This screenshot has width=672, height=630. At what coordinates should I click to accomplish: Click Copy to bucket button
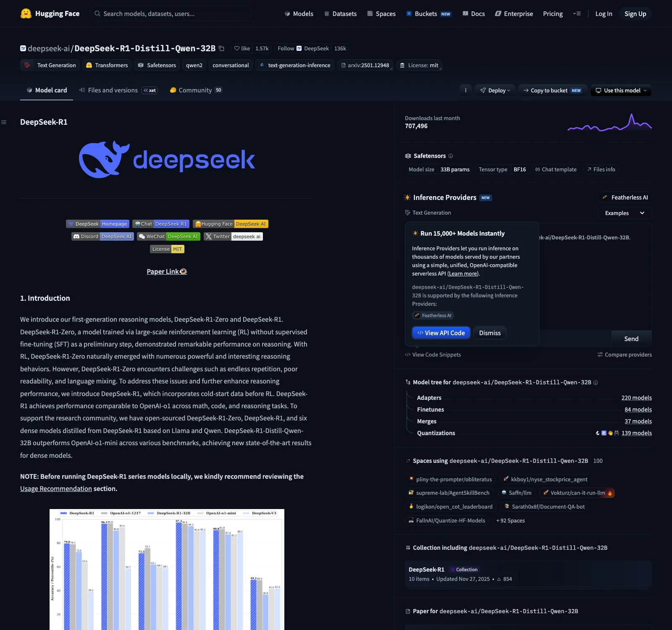coord(552,90)
